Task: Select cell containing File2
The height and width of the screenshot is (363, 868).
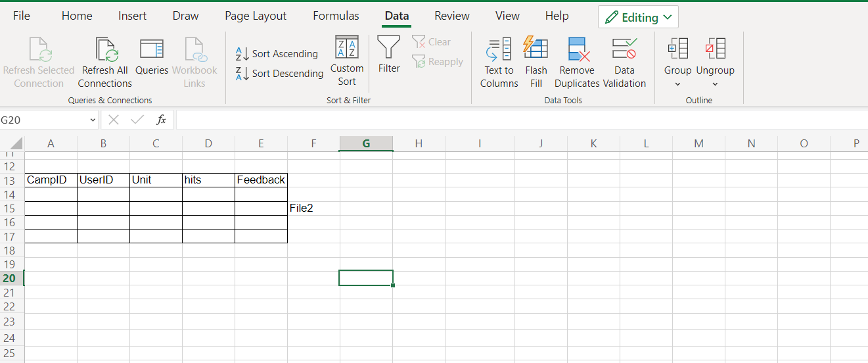Action: [313, 208]
